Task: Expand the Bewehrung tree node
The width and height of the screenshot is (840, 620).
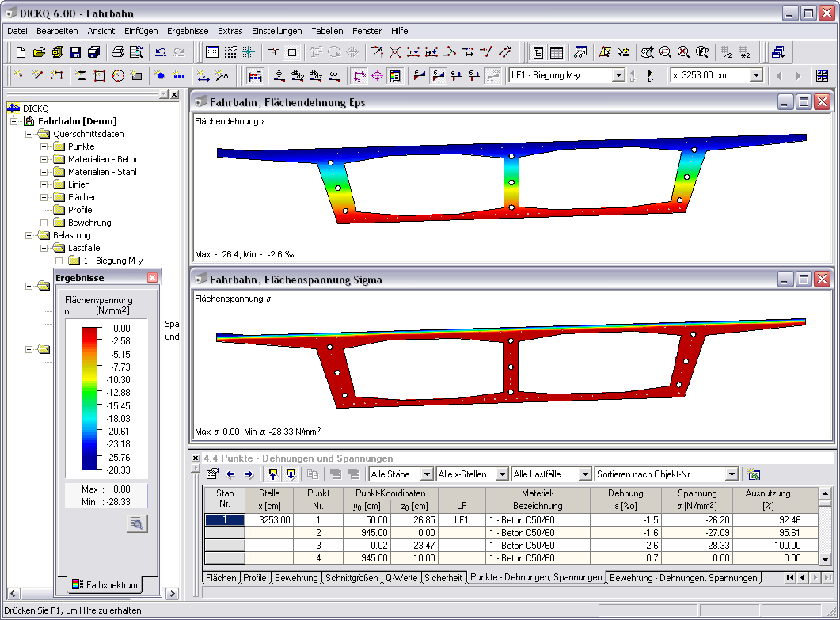Action: (x=44, y=223)
